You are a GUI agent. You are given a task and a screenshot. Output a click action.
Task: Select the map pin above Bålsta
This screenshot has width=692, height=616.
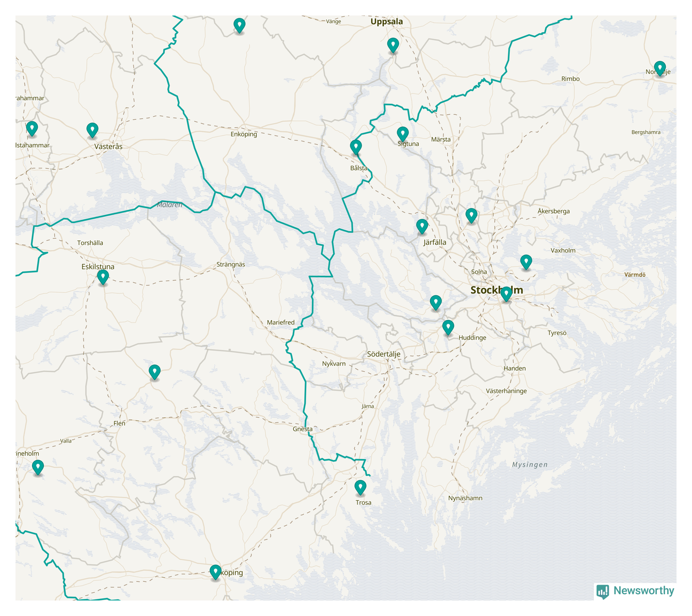click(x=356, y=147)
